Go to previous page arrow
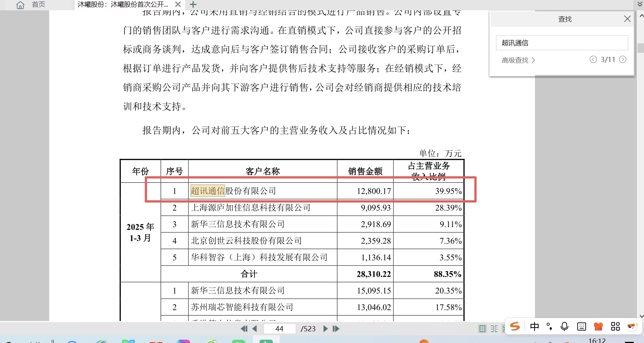Viewport: 644px width, 343px height. point(254,329)
